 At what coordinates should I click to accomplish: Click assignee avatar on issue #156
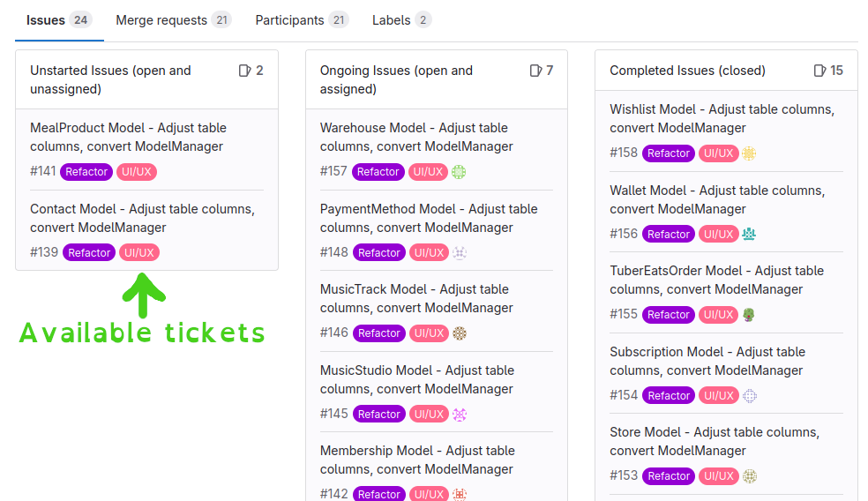749,234
